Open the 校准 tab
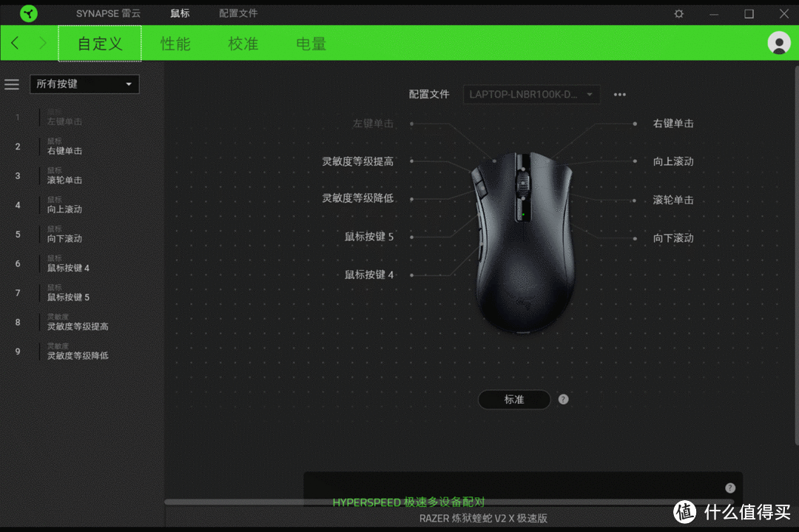Viewport: 799px width, 532px height. 243,44
